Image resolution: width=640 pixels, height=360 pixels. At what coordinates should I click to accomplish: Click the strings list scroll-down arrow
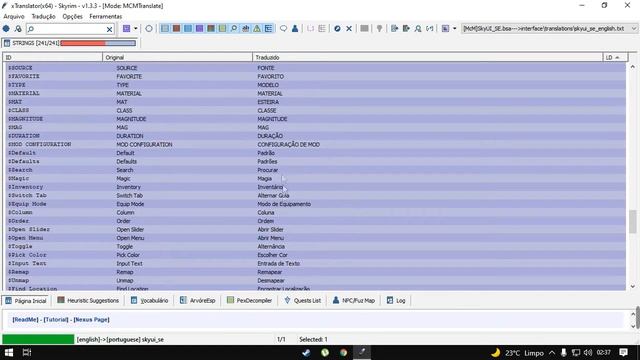point(633,287)
